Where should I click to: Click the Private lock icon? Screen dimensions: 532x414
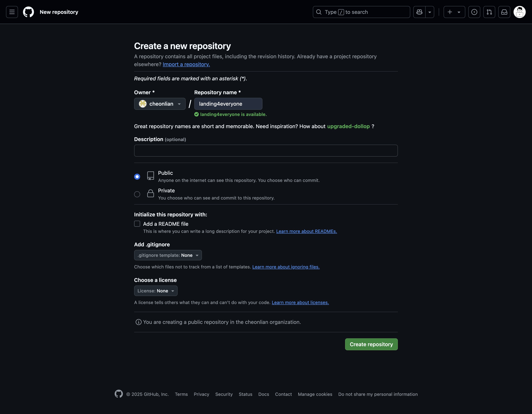(151, 193)
